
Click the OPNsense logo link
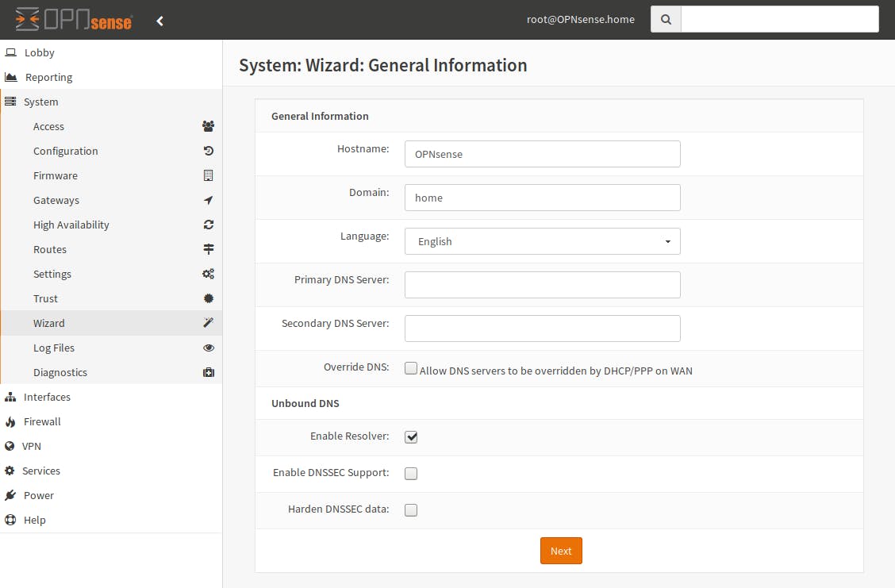[74, 20]
